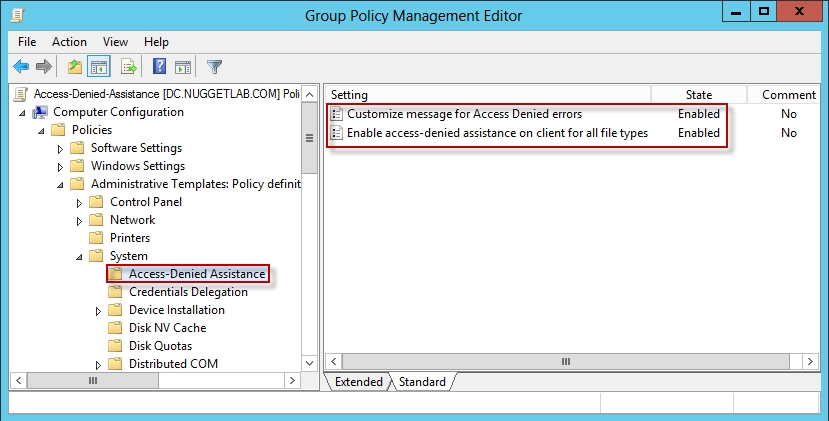This screenshot has height=421, width=829.
Task: Sort by the State column header
Action: coord(698,94)
